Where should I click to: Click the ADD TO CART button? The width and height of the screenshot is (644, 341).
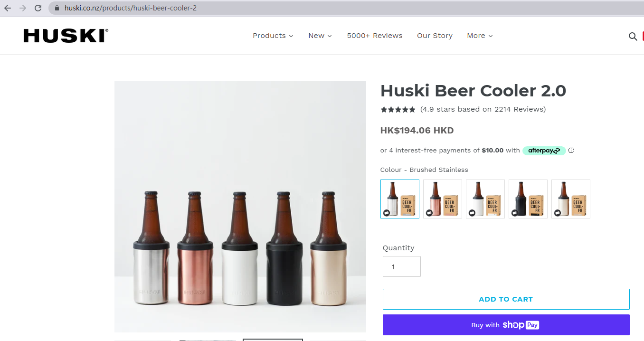tap(506, 299)
